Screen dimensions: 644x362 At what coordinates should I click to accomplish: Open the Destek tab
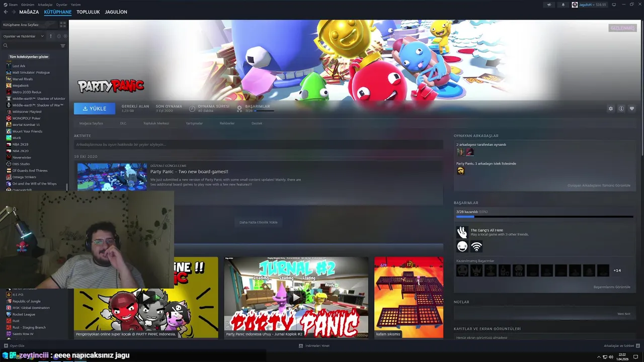coord(257,123)
